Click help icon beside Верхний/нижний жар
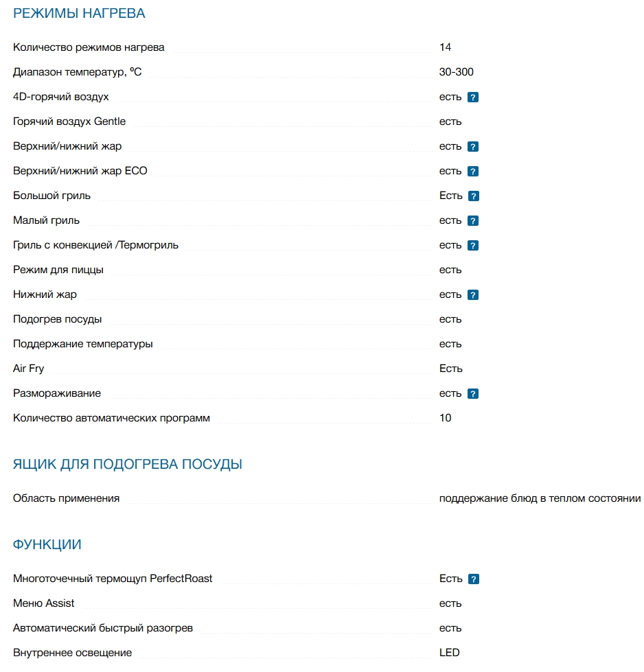The image size is (644, 672). pos(472,147)
